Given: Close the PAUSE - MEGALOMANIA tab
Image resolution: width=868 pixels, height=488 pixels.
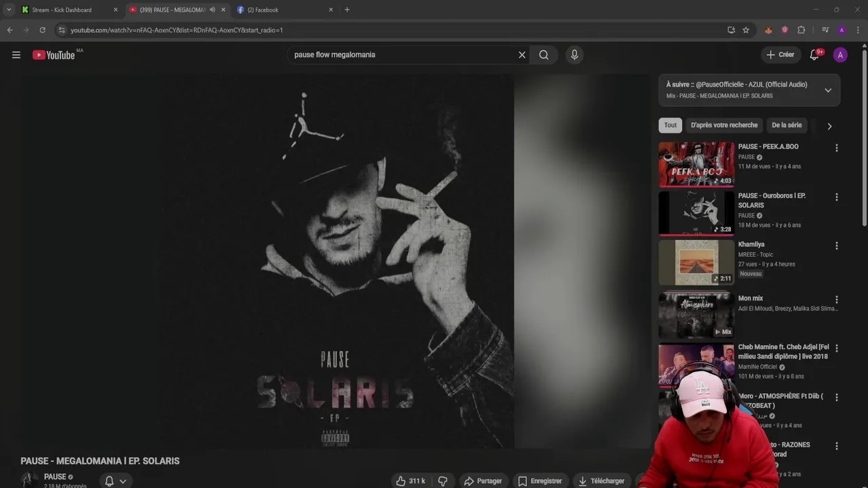Looking at the screenshot, I should [x=223, y=10].
